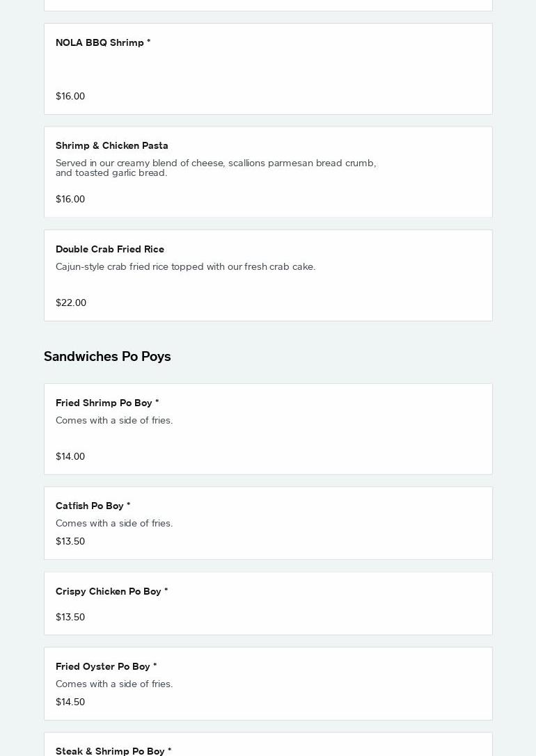Screen dimensions: 536x756
Task: Open the Fried Shrimp Po Boy item
Action: point(107,403)
